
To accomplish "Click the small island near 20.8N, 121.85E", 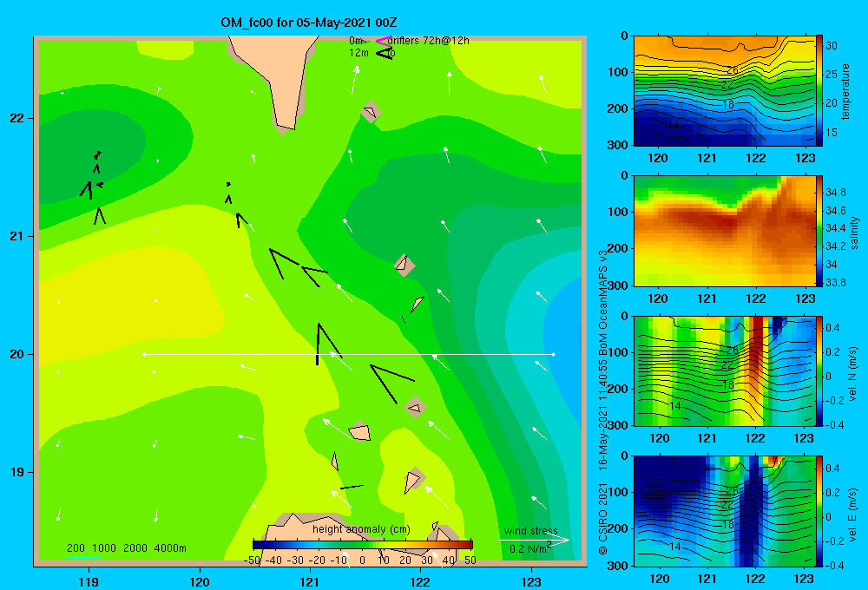I will click(x=404, y=265).
